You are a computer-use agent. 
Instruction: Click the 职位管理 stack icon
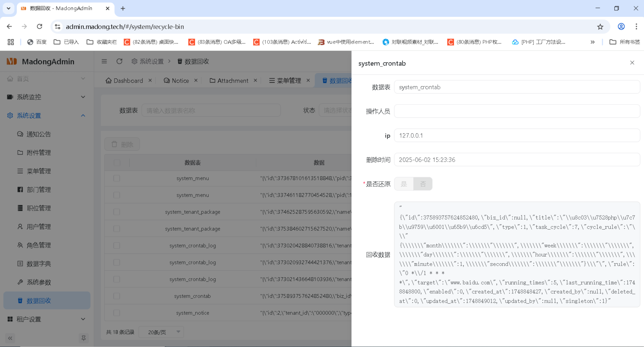point(20,208)
